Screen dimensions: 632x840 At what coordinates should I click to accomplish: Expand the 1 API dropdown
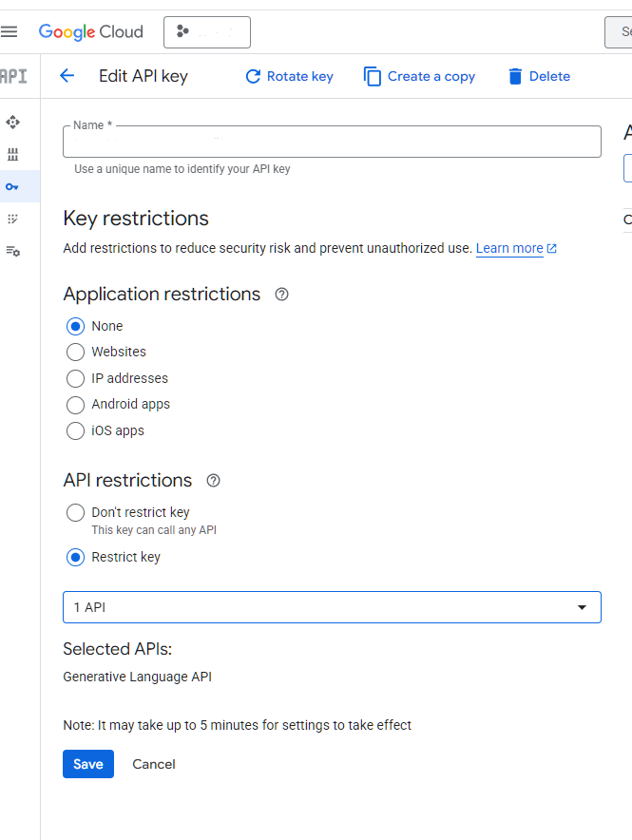coord(332,607)
